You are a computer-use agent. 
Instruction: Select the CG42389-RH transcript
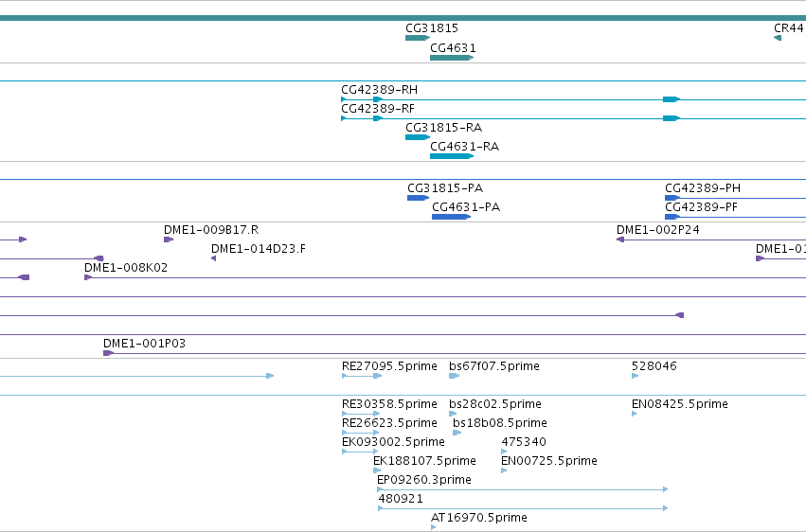(573, 99)
